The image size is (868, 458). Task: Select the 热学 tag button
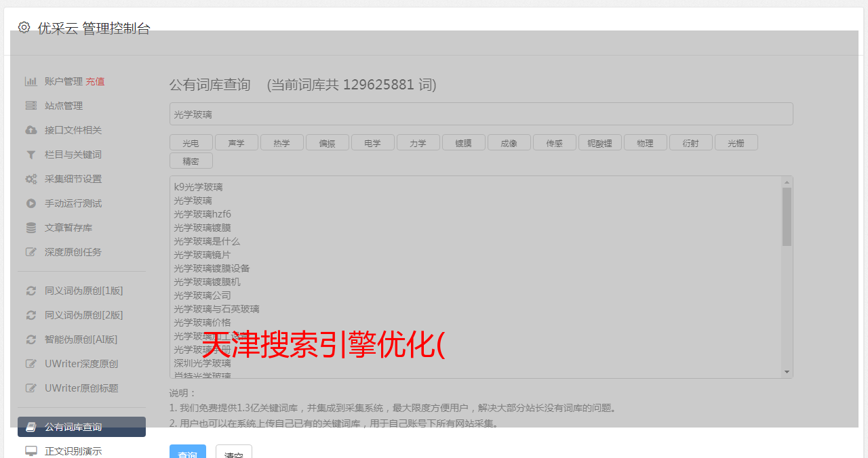pyautogui.click(x=282, y=142)
